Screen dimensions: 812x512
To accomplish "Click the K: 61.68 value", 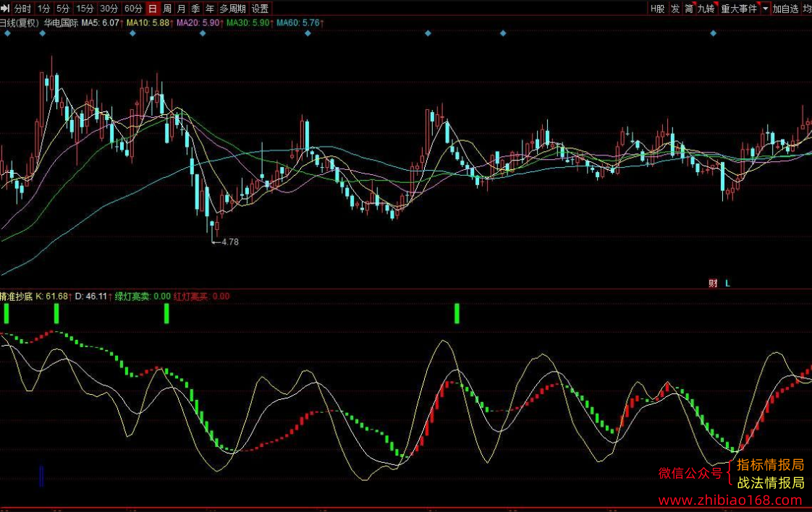I will click(52, 296).
